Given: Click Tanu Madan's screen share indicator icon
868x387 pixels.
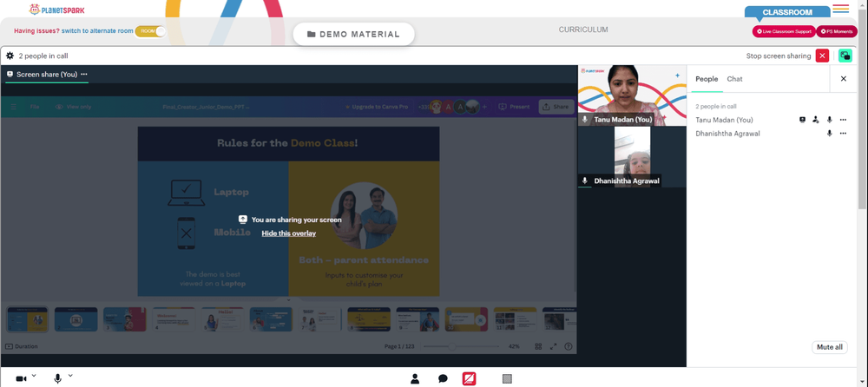Looking at the screenshot, I should pyautogui.click(x=802, y=120).
